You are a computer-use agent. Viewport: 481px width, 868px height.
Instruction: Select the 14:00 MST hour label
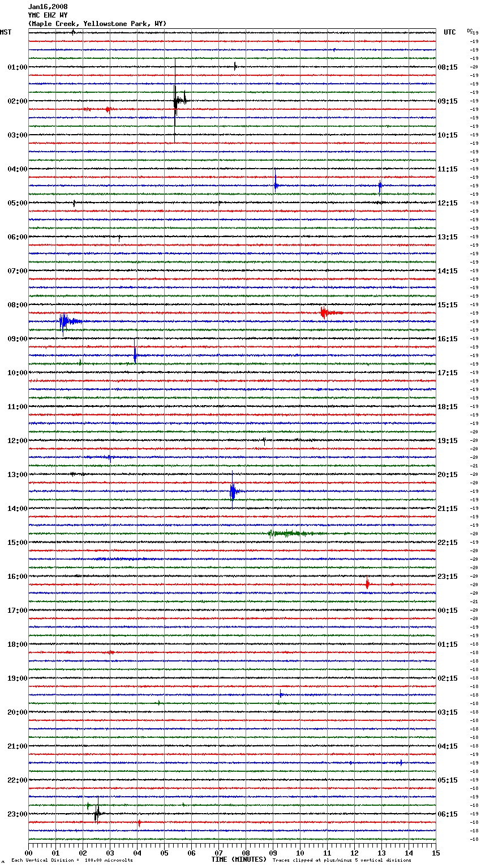17,509
